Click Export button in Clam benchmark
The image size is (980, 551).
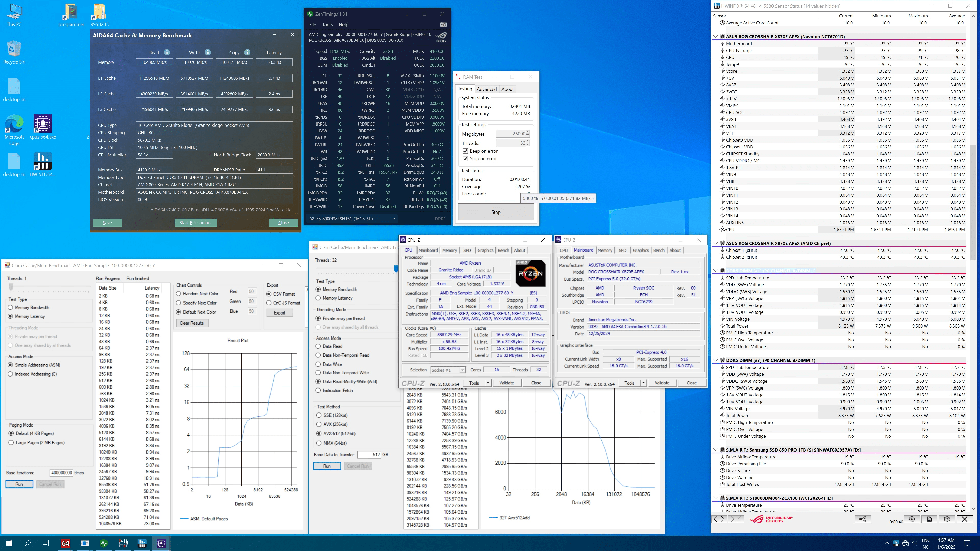[x=279, y=313]
